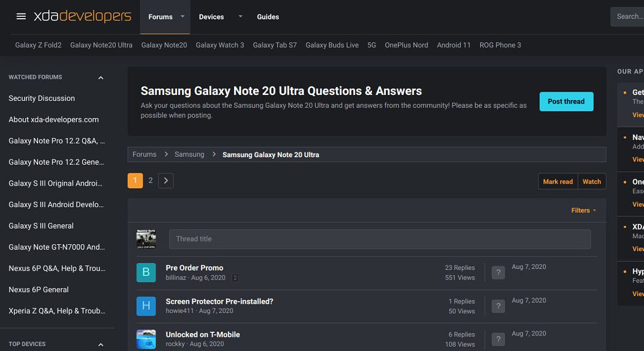Click the next page arrow in pagination

[166, 180]
